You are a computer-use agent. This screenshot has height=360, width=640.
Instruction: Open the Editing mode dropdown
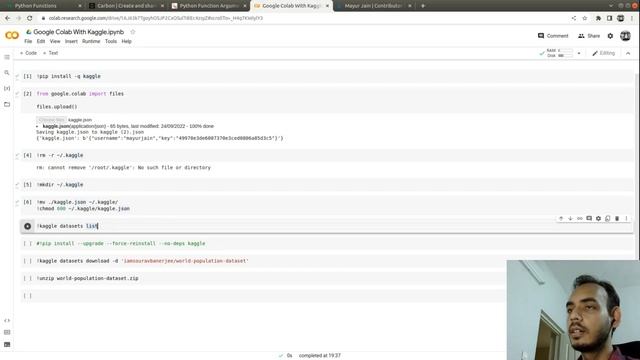604,53
